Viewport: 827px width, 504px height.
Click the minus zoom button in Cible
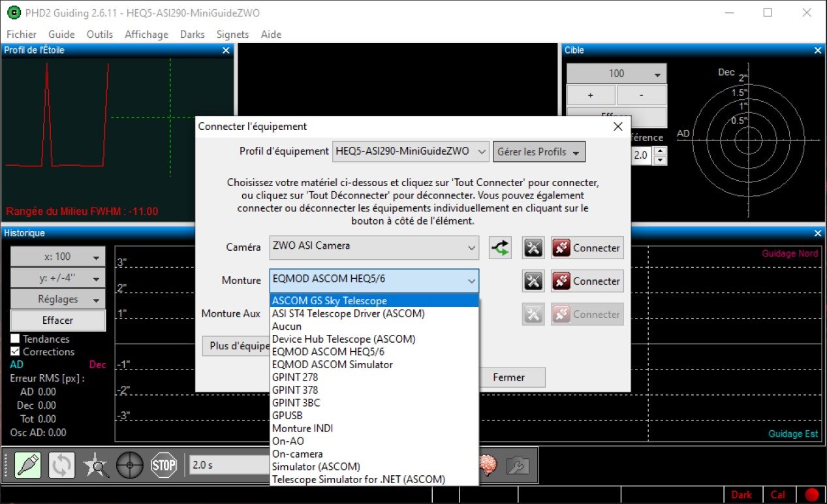coord(642,95)
